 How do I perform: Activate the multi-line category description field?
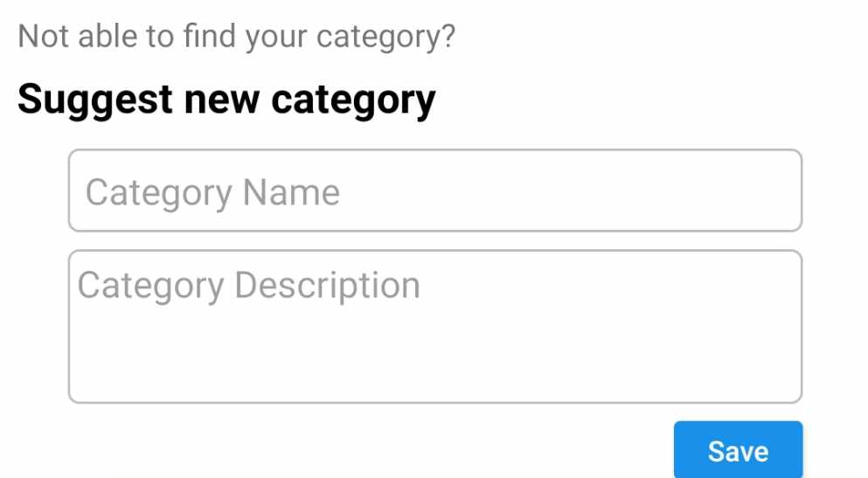click(434, 326)
